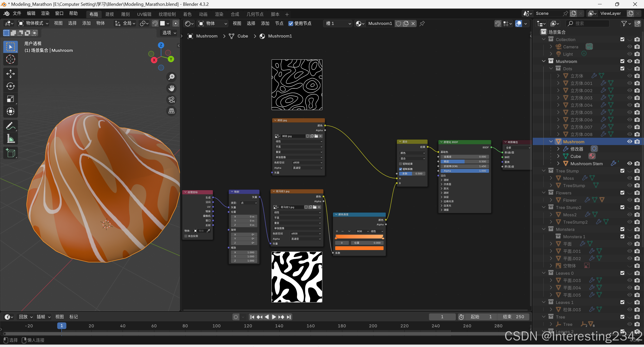Select the Rotate tool

click(10, 86)
